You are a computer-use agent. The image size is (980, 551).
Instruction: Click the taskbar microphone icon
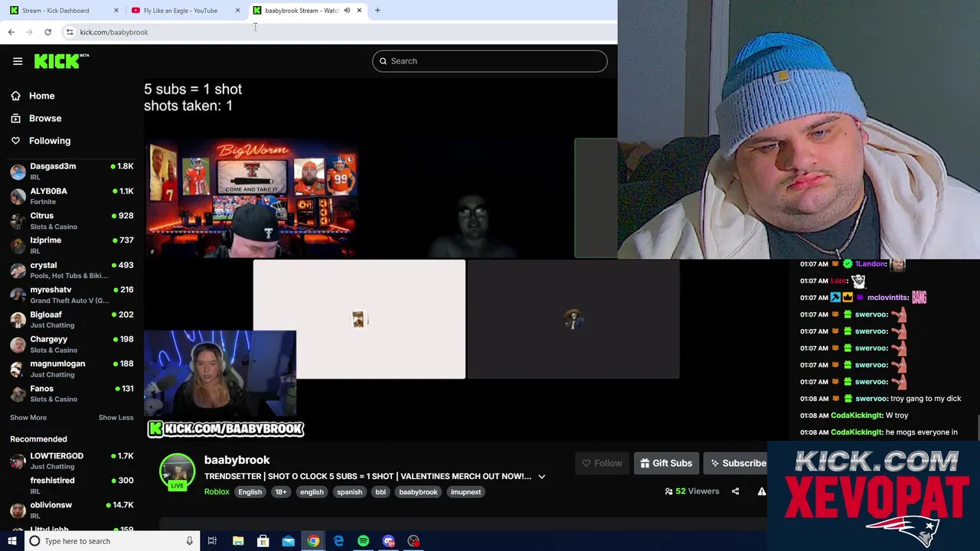tap(189, 541)
